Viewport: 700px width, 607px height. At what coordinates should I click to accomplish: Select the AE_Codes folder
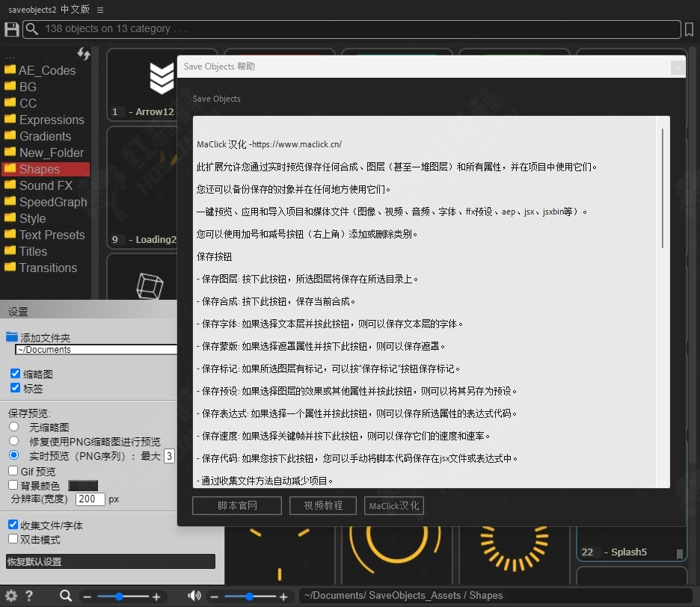(x=46, y=70)
